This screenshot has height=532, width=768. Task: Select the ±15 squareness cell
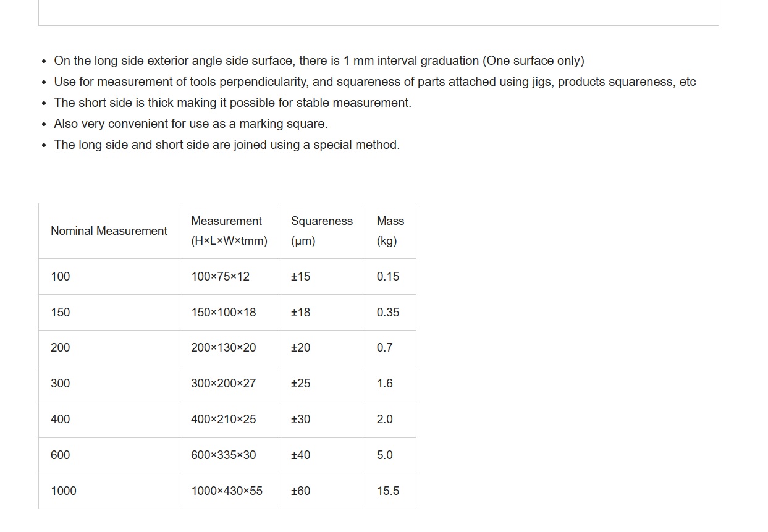(322, 276)
